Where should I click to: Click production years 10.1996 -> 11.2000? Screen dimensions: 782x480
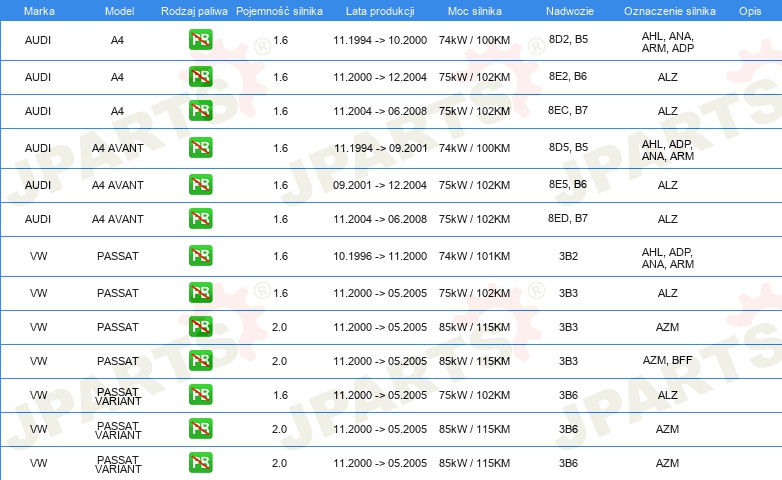click(x=380, y=256)
